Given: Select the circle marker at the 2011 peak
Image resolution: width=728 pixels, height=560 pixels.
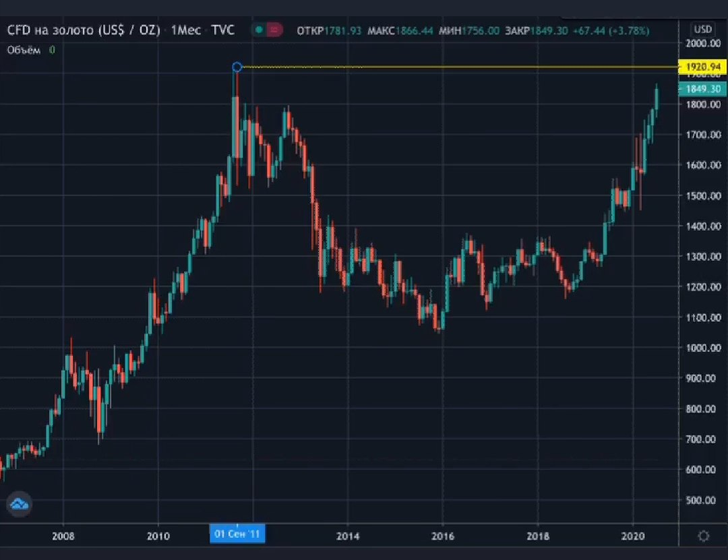Looking at the screenshot, I should tap(237, 67).
